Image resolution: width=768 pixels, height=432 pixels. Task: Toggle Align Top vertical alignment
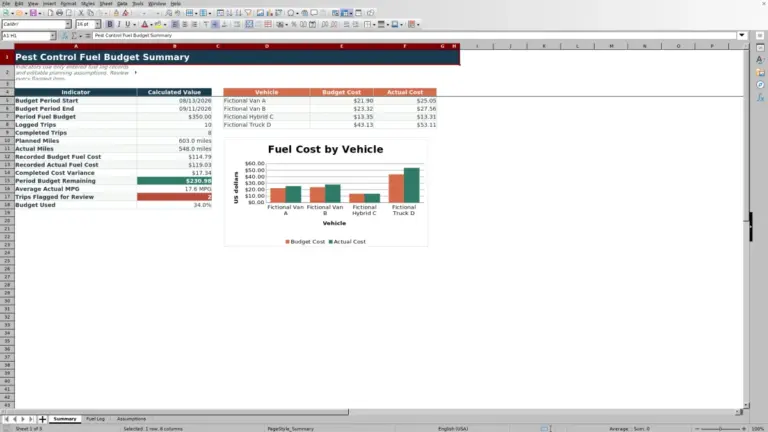tap(206, 24)
